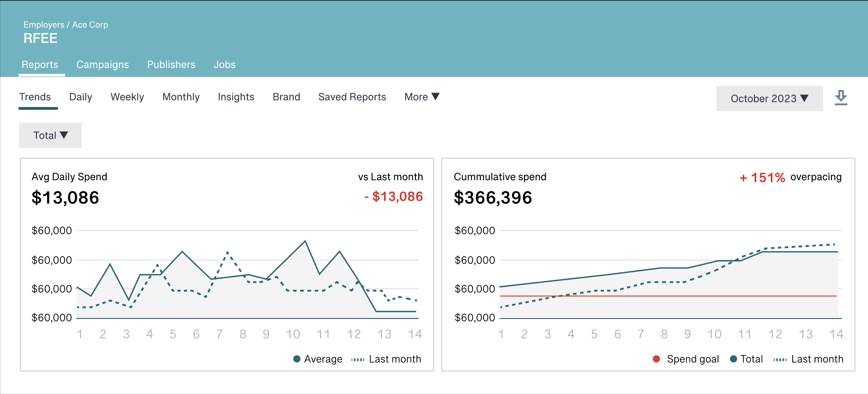Image resolution: width=868 pixels, height=394 pixels.
Task: Expand the Total filter dropdown
Action: coord(50,135)
